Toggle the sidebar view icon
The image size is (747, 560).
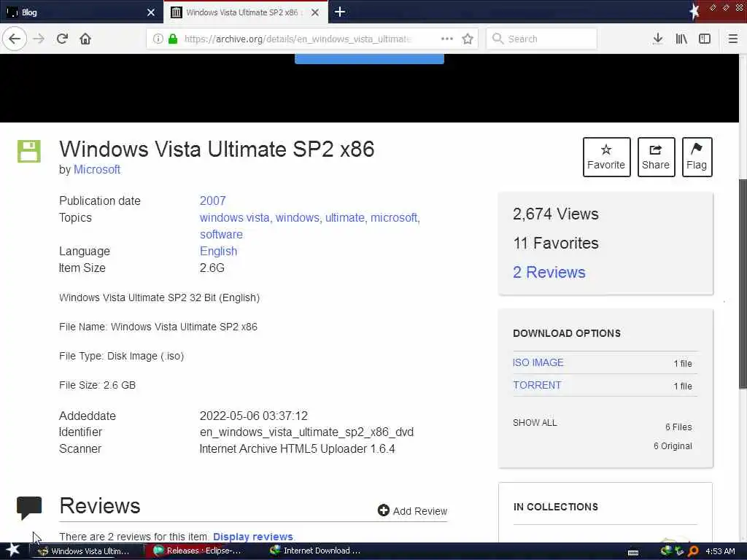(x=705, y=39)
